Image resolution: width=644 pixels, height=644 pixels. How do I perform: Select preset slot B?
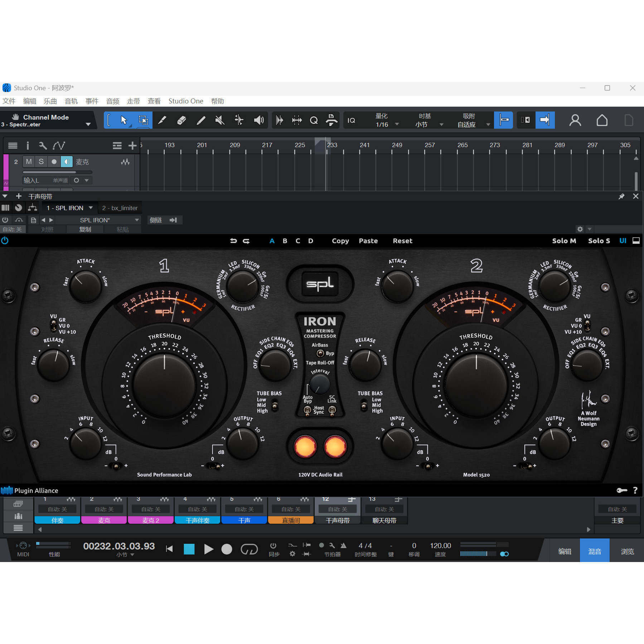coord(285,241)
